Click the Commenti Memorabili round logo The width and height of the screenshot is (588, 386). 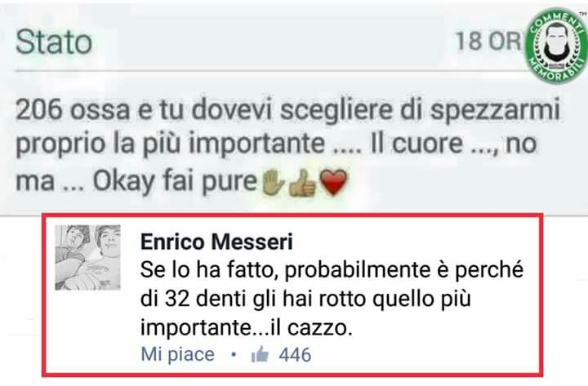[556, 46]
